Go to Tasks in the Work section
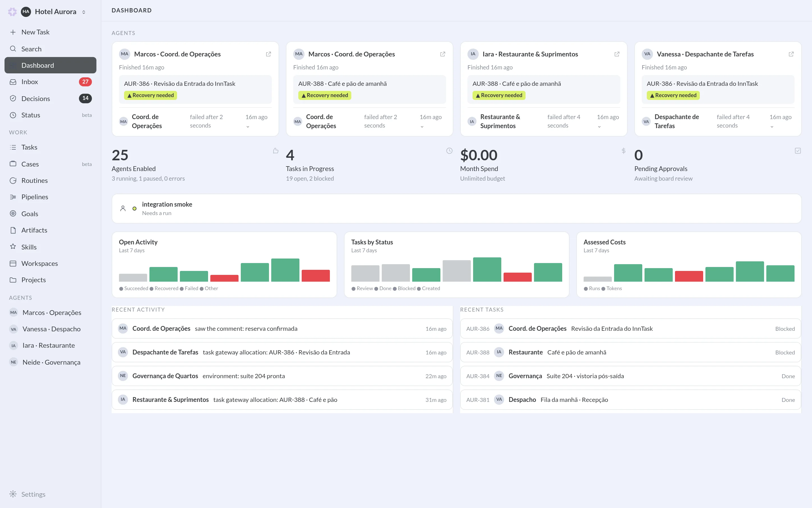The width and height of the screenshot is (812, 508). tap(50, 147)
